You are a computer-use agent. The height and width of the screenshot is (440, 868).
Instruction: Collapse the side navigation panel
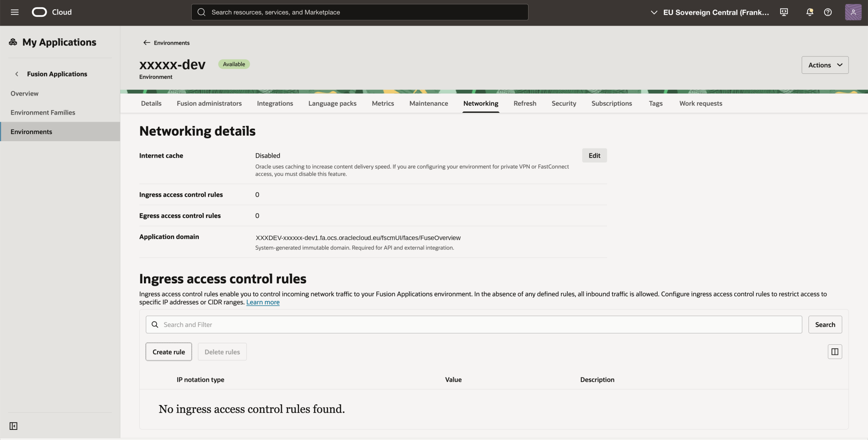tap(14, 426)
